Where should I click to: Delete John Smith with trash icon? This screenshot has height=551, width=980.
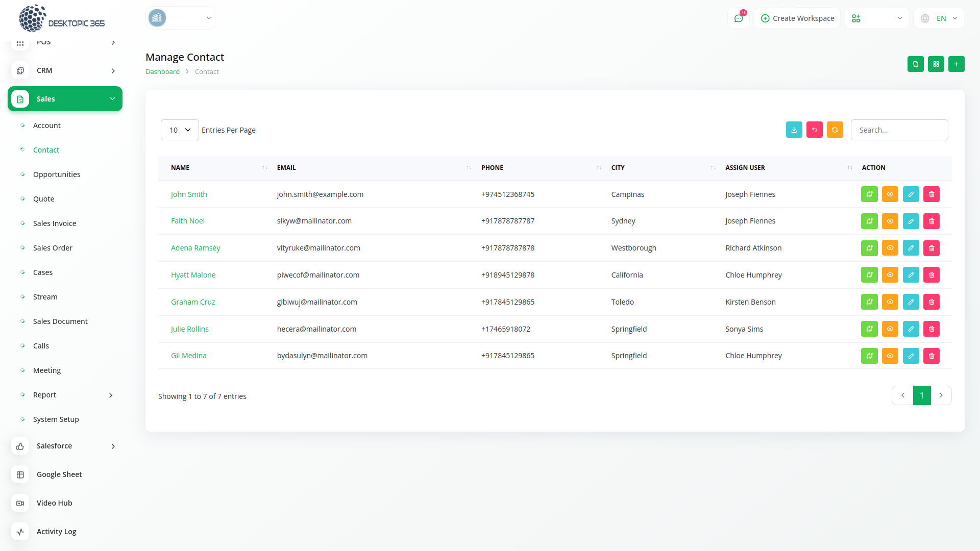932,194
